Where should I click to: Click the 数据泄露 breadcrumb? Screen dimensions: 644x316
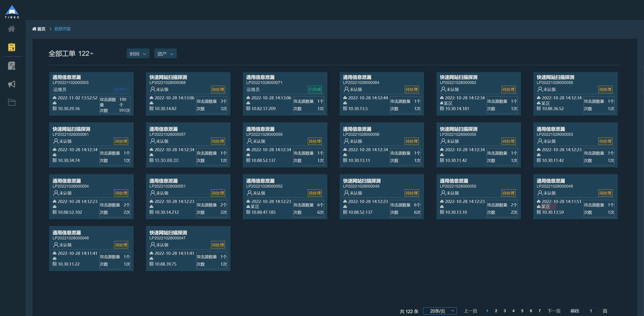(x=62, y=29)
